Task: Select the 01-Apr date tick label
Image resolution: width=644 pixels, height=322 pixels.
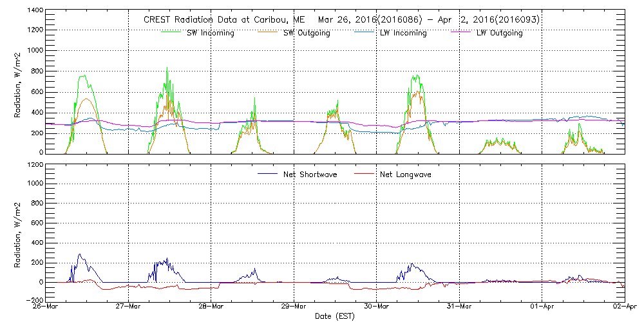Action: click(542, 307)
